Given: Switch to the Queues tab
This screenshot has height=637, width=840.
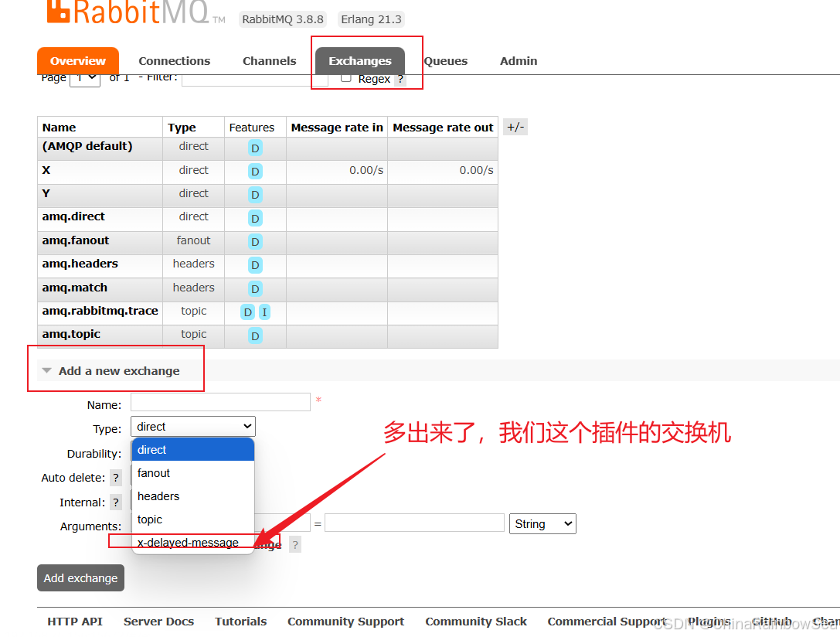Looking at the screenshot, I should 445,61.
